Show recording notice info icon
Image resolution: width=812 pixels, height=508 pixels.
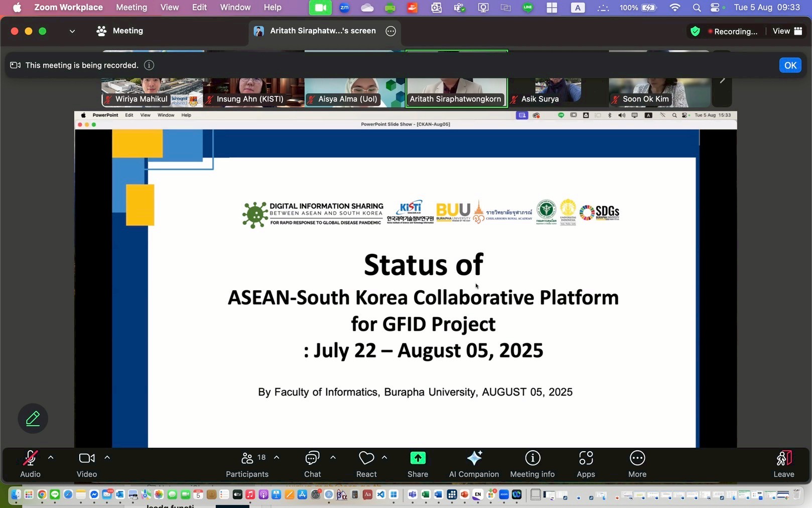click(149, 65)
